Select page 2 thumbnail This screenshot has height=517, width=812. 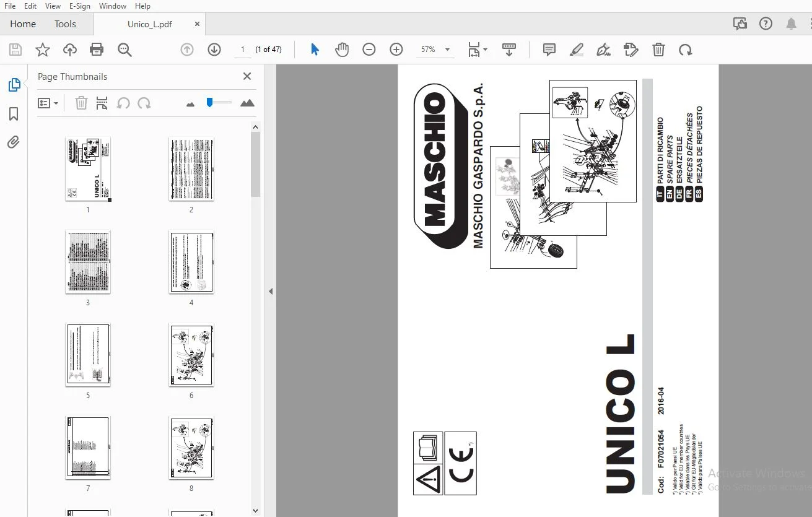point(191,169)
